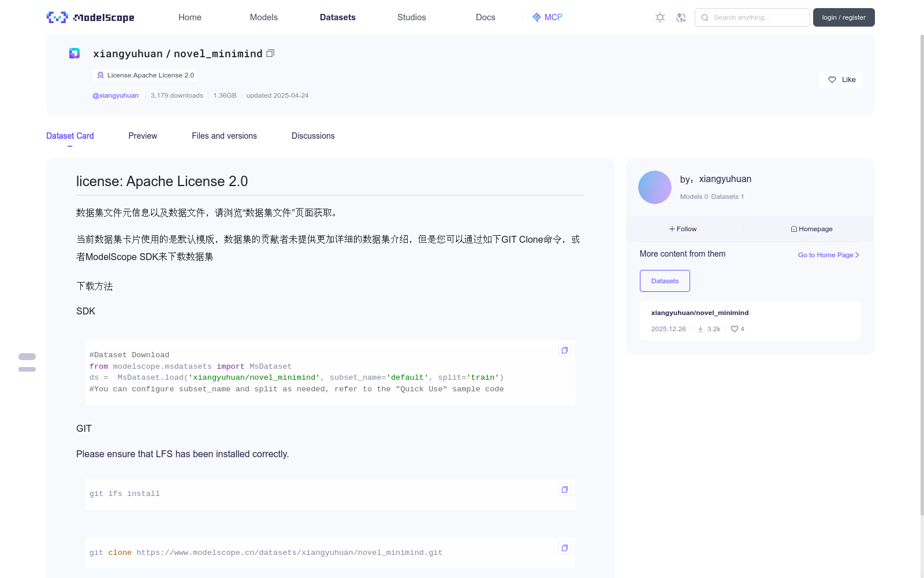This screenshot has width=924, height=578.
Task: Click the page vertical scrollbar
Action: [922, 274]
